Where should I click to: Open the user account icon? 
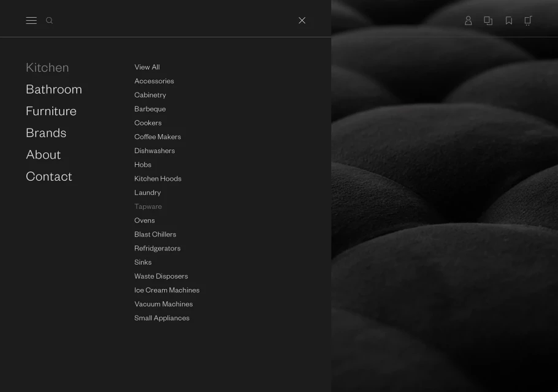468,21
